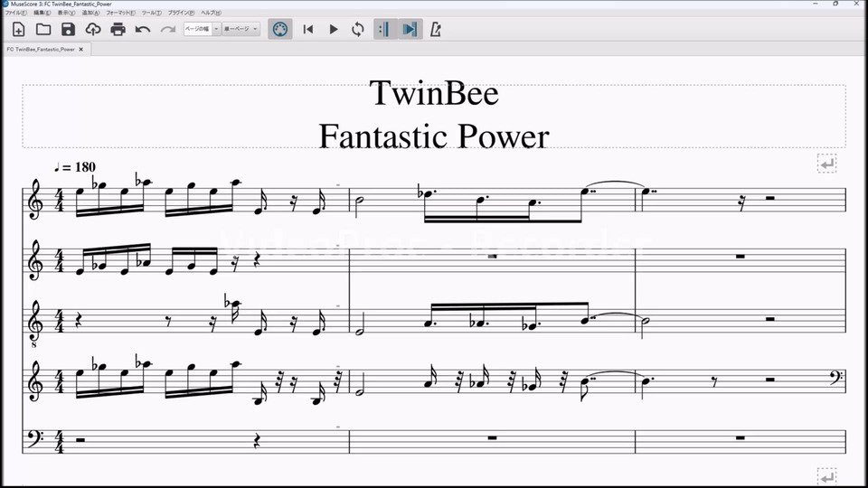Viewport: 868px width, 488px height.
Task: Start playback with the Play button
Action: pyautogui.click(x=334, y=29)
